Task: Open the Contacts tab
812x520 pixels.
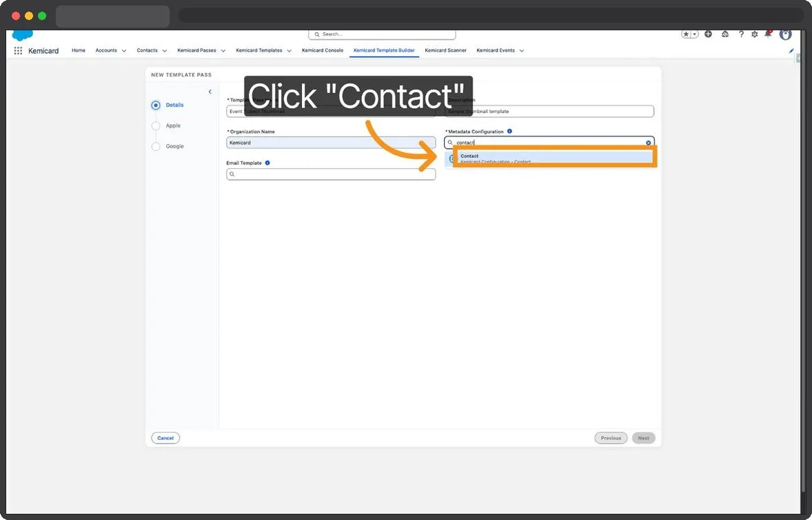Action: pyautogui.click(x=147, y=50)
